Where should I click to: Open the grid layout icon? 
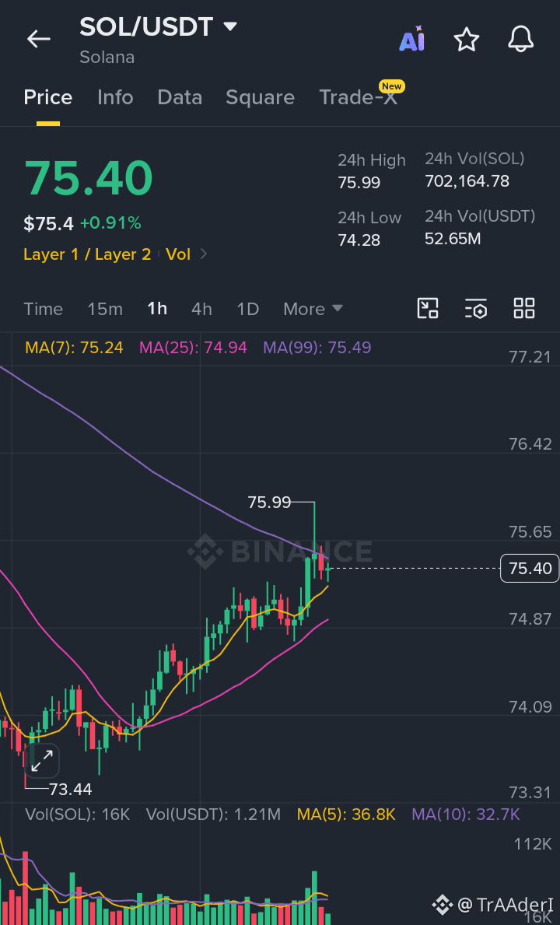[x=524, y=309]
